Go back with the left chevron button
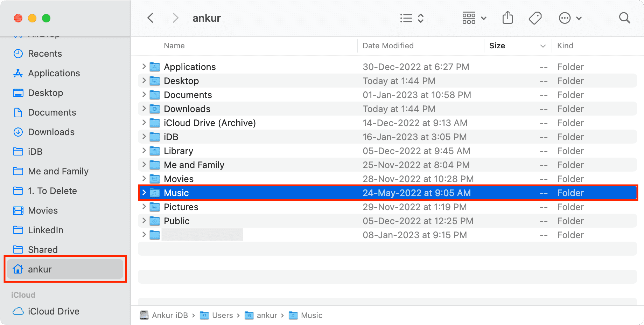Viewport: 644px width, 325px height. coord(150,18)
